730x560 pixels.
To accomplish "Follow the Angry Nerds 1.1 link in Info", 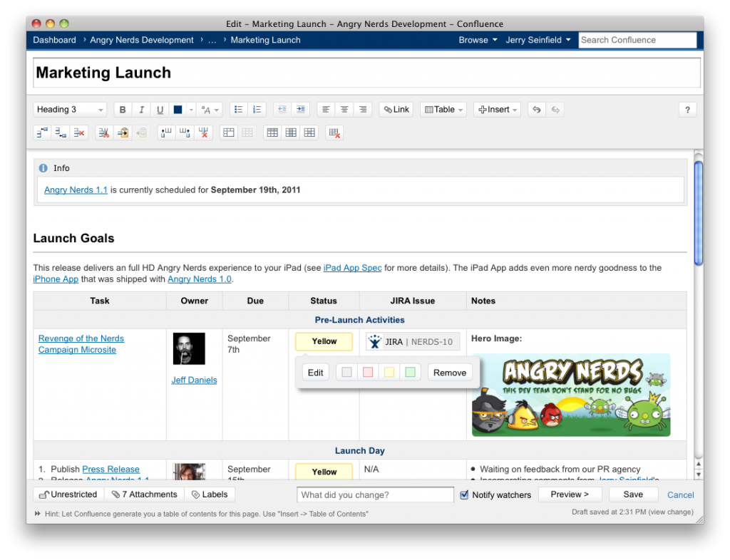I will tap(76, 190).
